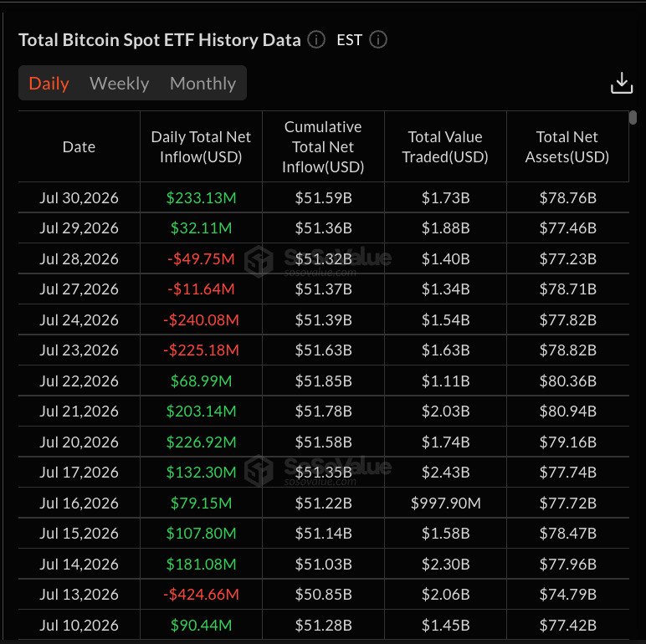
Task: Click the Daily Total Net Inflow header
Action: tap(201, 147)
